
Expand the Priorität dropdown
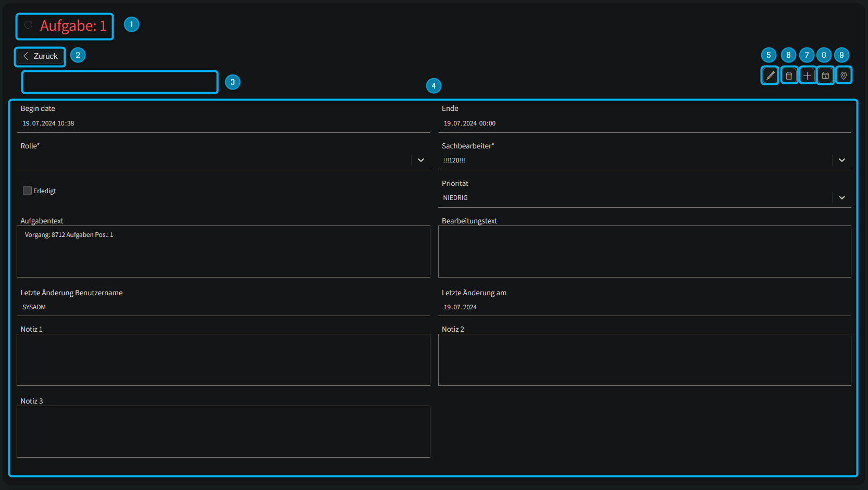click(841, 198)
